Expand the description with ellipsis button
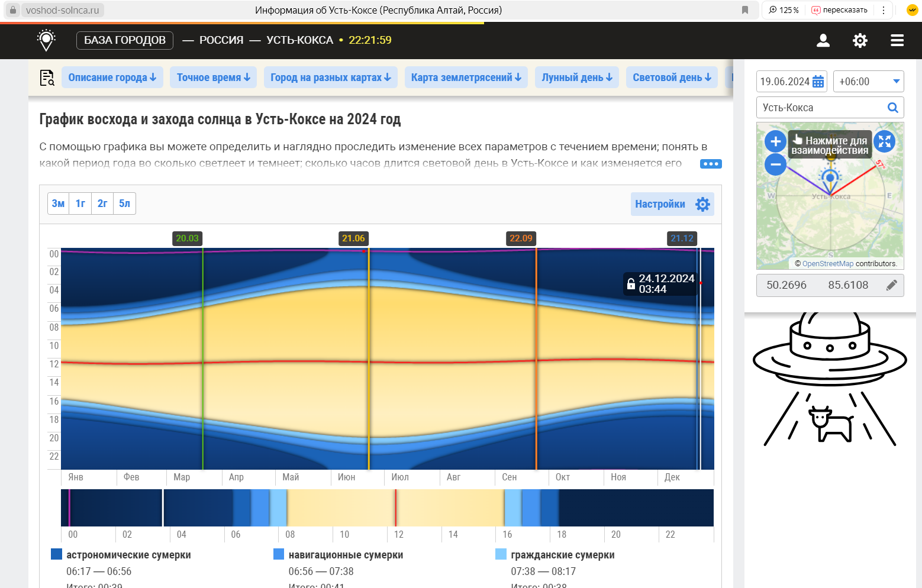This screenshot has height=588, width=922. (710, 164)
